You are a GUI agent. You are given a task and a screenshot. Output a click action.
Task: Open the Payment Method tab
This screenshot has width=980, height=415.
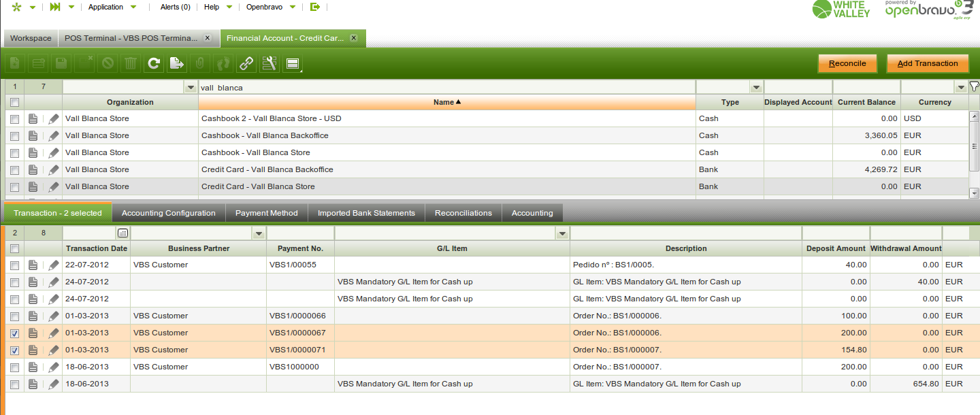click(x=267, y=213)
